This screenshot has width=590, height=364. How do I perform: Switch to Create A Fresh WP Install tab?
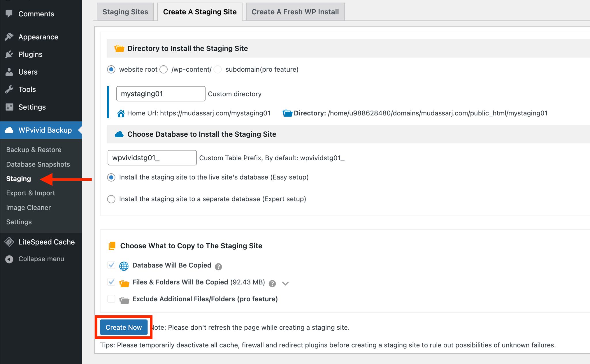295,11
